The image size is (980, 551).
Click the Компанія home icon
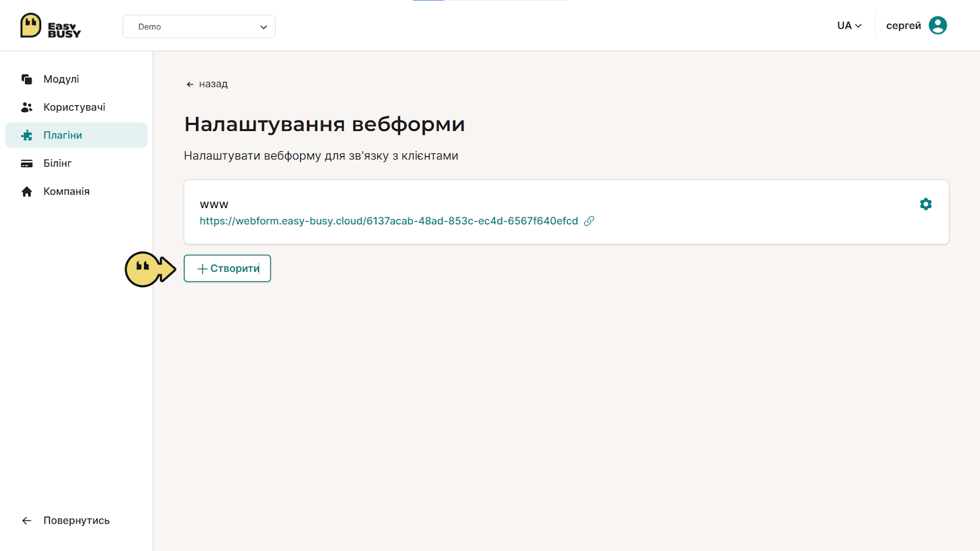27,192
